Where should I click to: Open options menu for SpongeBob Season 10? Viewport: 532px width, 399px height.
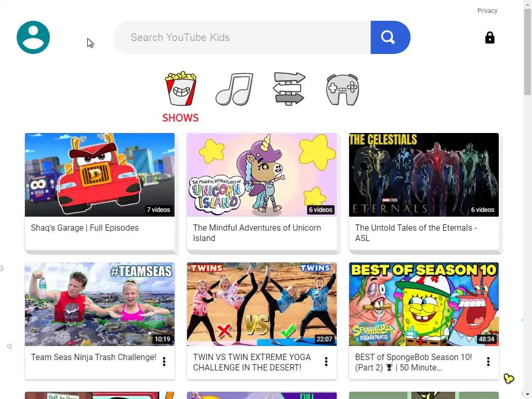click(x=488, y=362)
